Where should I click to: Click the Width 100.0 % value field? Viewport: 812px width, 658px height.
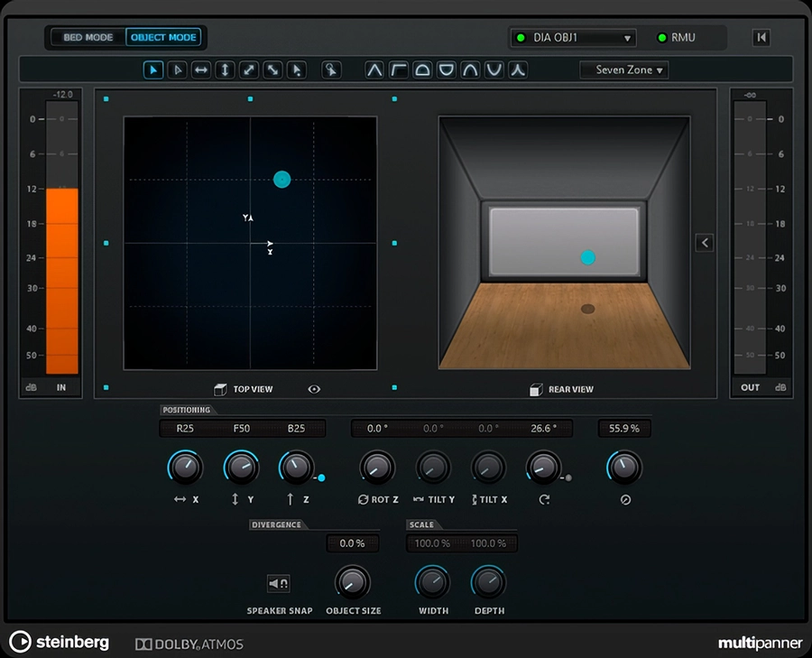(432, 543)
